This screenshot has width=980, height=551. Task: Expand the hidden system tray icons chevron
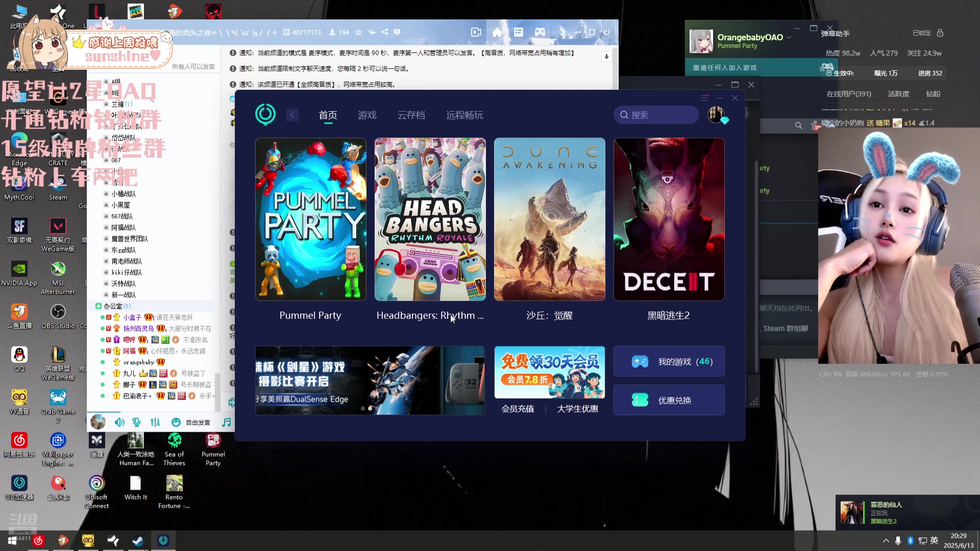tap(886, 541)
